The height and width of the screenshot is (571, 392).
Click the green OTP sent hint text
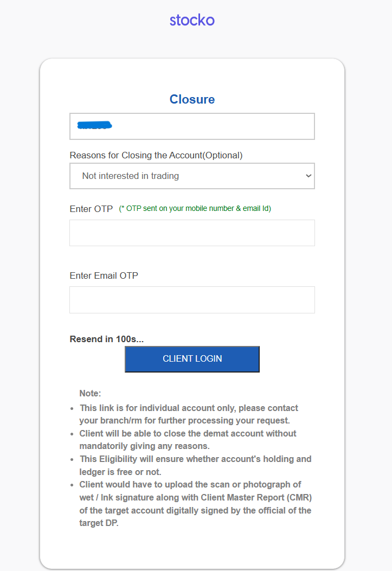(x=195, y=208)
